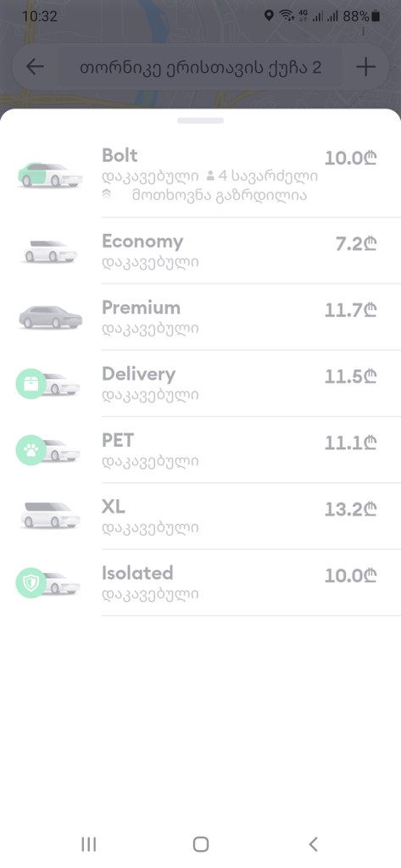Screen dimensions: 401x868
Task: Select the Isolated ride for 10.0
Action: [x=200, y=583]
